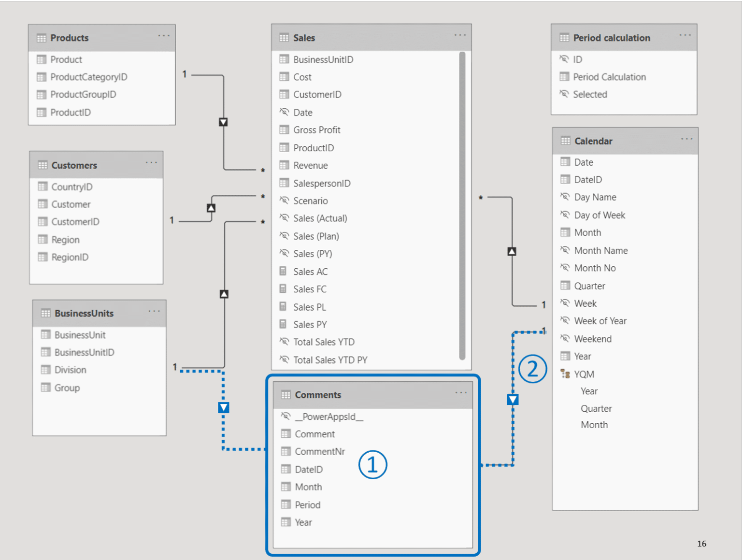Click the hidden-field eye icon on Date in Sales
The image size is (742, 560).
284,112
